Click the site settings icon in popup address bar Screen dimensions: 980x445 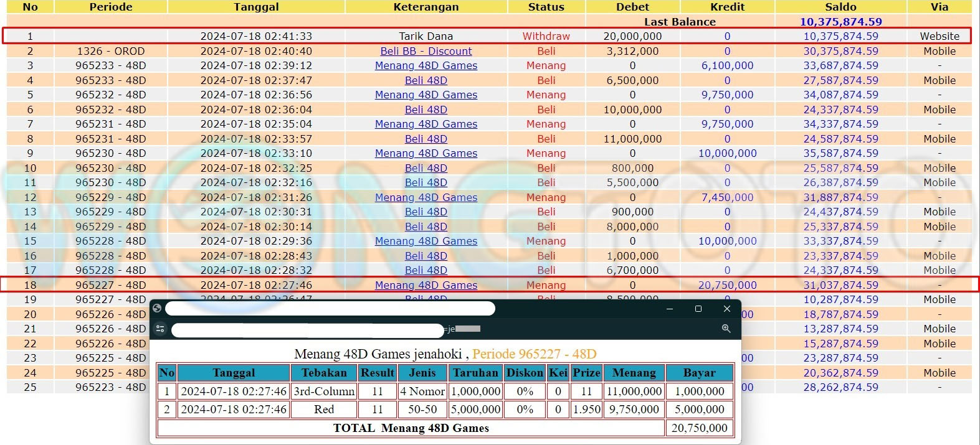[160, 329]
